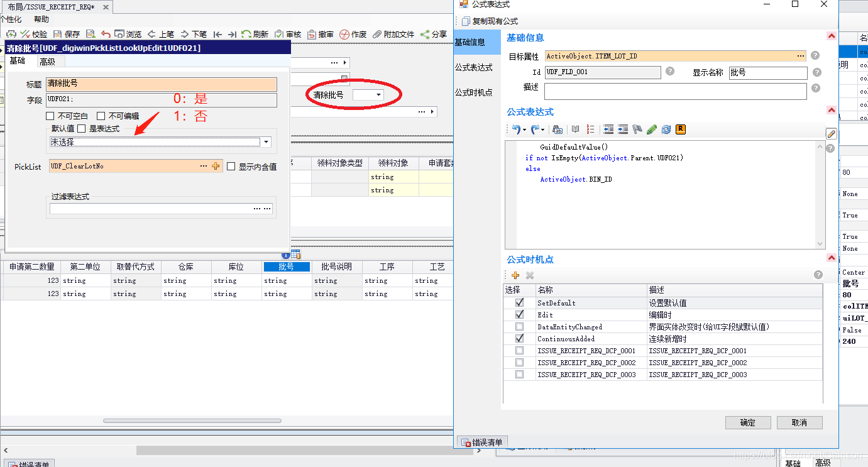Jump to last record icon
Viewport: 868px width, 467px height.
coord(232,35)
